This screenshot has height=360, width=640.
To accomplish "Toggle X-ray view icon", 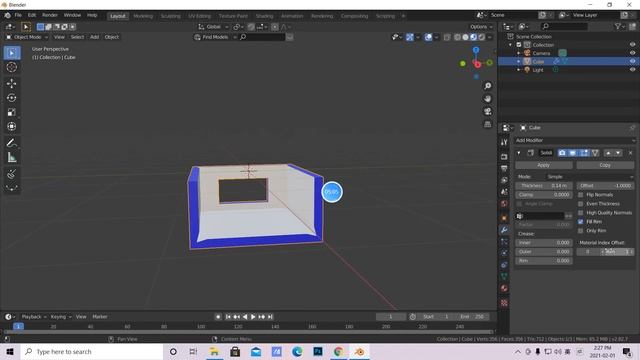I will (x=447, y=37).
